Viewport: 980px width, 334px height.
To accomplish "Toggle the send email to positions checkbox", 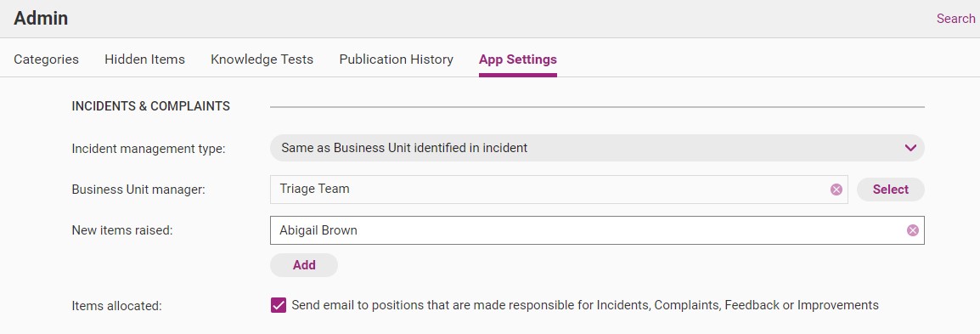I will 279,305.
